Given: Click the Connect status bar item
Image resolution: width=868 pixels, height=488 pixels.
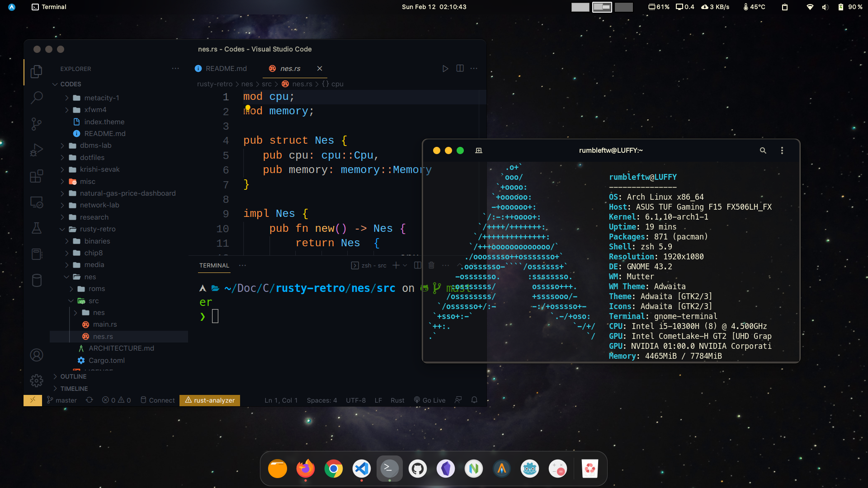Looking at the screenshot, I should [157, 400].
